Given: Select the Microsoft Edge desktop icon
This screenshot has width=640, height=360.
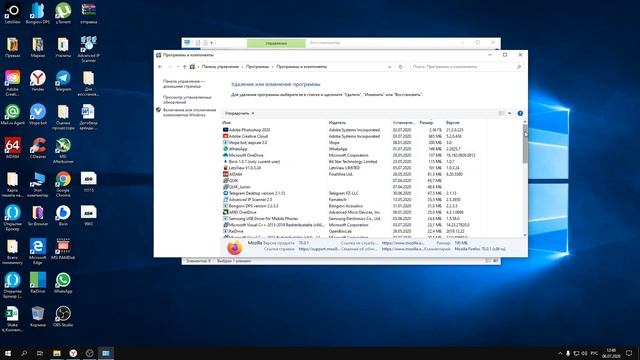Looking at the screenshot, I should tap(38, 252).
